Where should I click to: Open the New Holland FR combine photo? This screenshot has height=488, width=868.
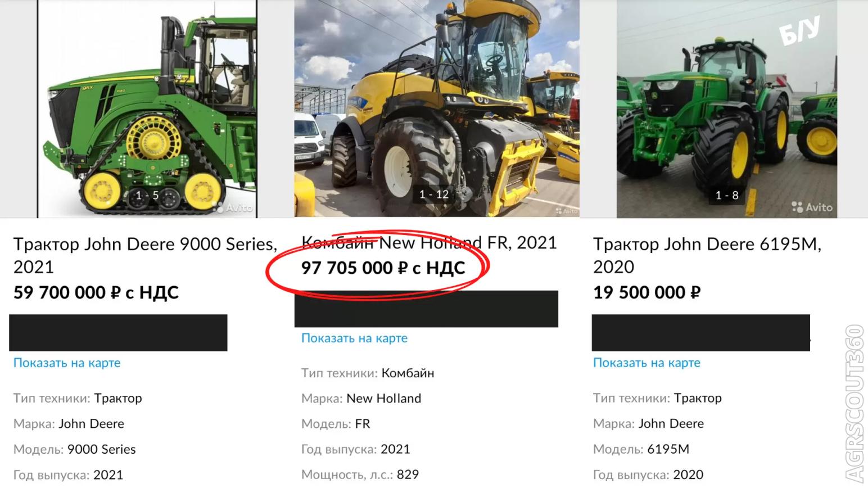pos(437,109)
